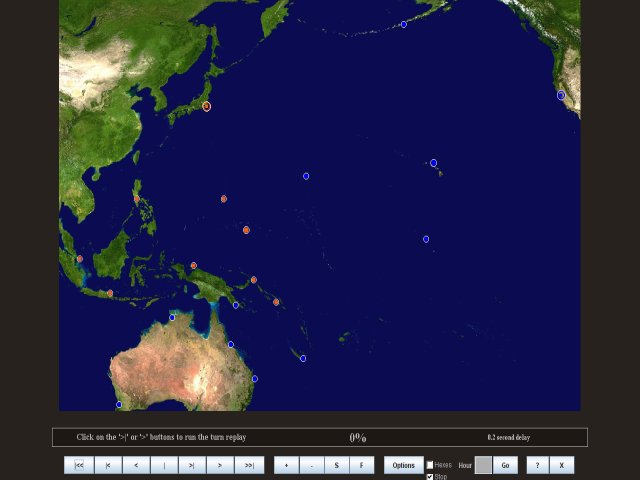640x480 pixels.
Task: Select the highlighted orange marker near Japan
Action: tap(207, 106)
